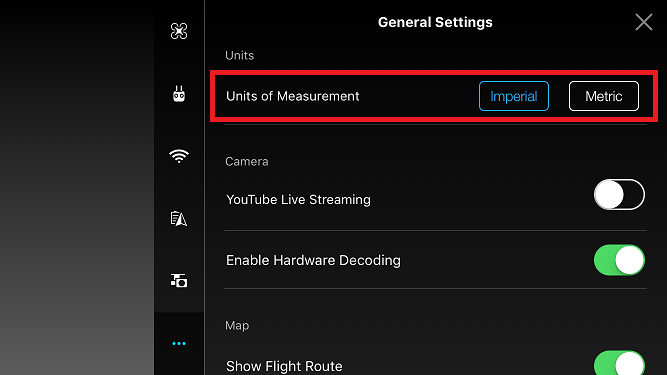
Task: Tap the dimmed camera view area
Action: [x=77, y=188]
